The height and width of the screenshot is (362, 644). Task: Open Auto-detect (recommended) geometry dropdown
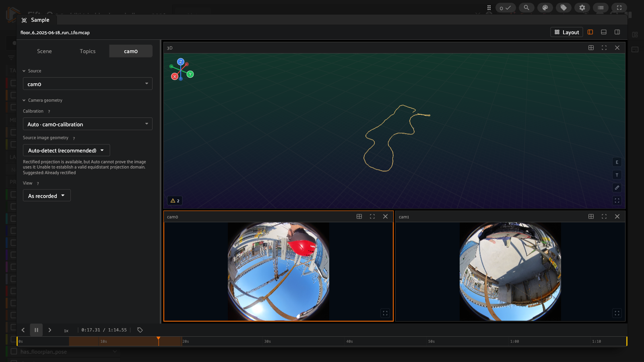click(x=66, y=150)
